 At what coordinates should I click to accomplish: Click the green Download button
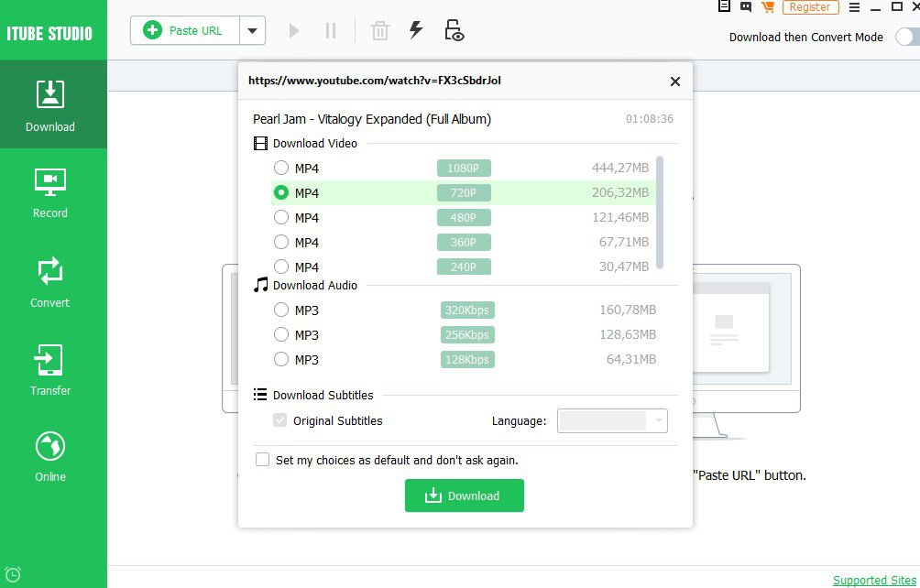click(464, 495)
